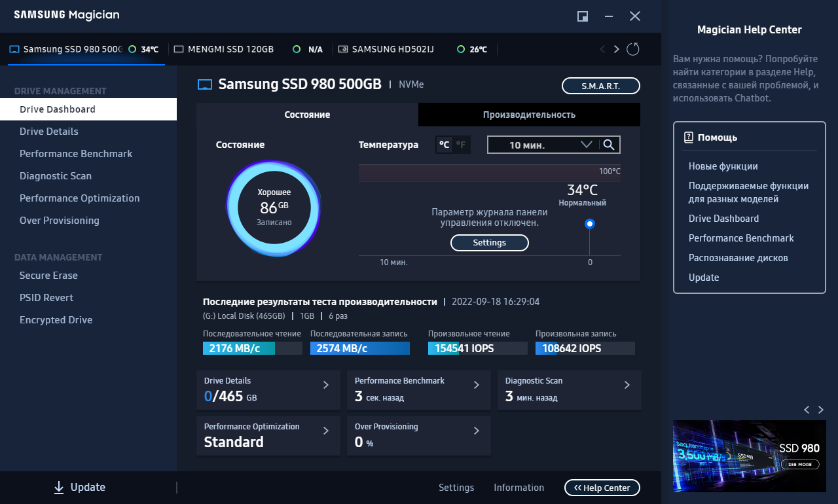This screenshot has width=838, height=504.
Task: Click the MENGMI SSD 120GB drive icon
Action: click(x=179, y=49)
